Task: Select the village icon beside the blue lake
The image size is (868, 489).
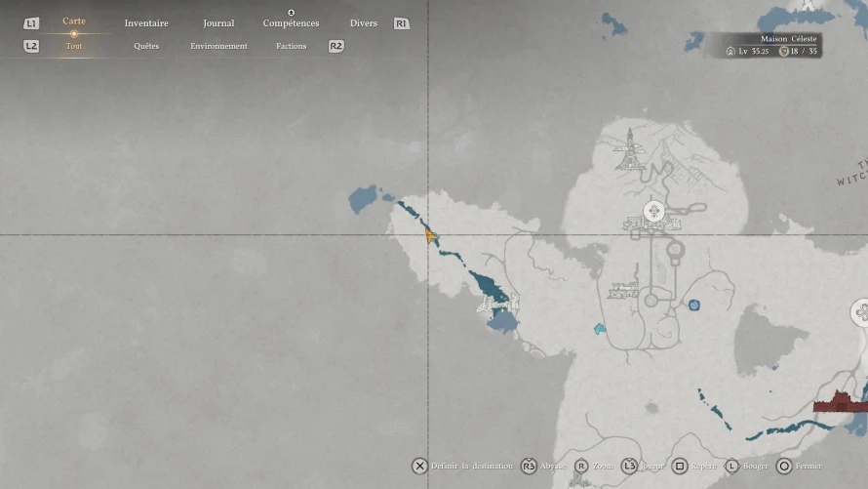Action: (x=498, y=304)
